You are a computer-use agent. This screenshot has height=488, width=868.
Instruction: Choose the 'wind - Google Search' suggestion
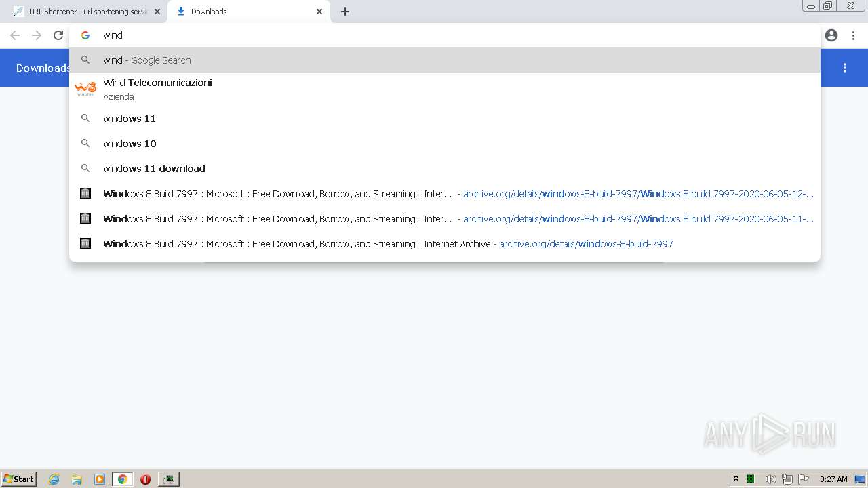pyautogui.click(x=444, y=60)
